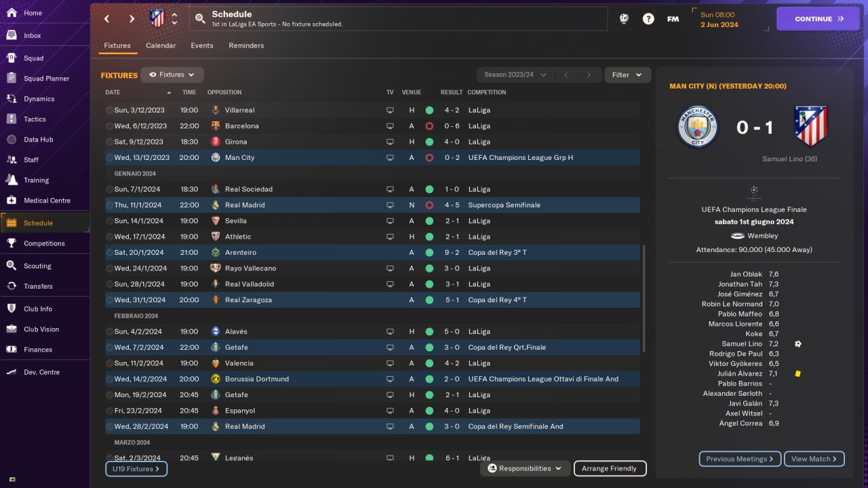Click the down chevron beside the club badge
This screenshot has height=488, width=868.
click(x=174, y=23)
